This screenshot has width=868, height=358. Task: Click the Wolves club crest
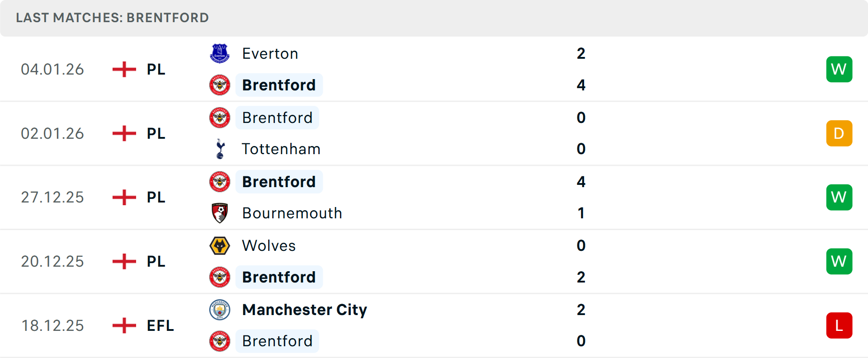click(x=220, y=246)
